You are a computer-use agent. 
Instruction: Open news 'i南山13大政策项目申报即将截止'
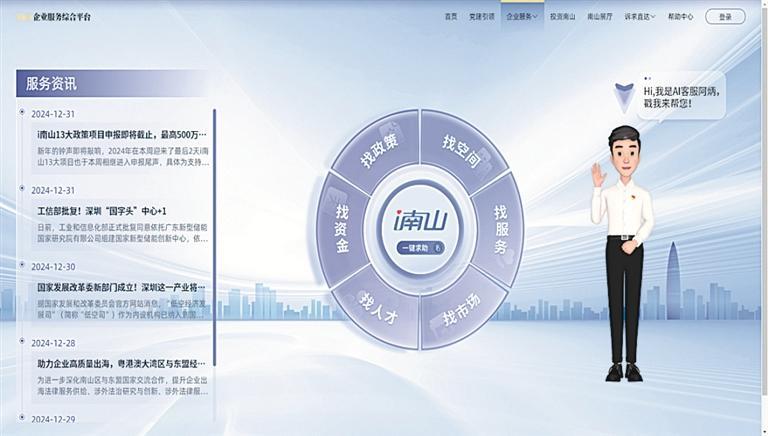click(x=122, y=134)
